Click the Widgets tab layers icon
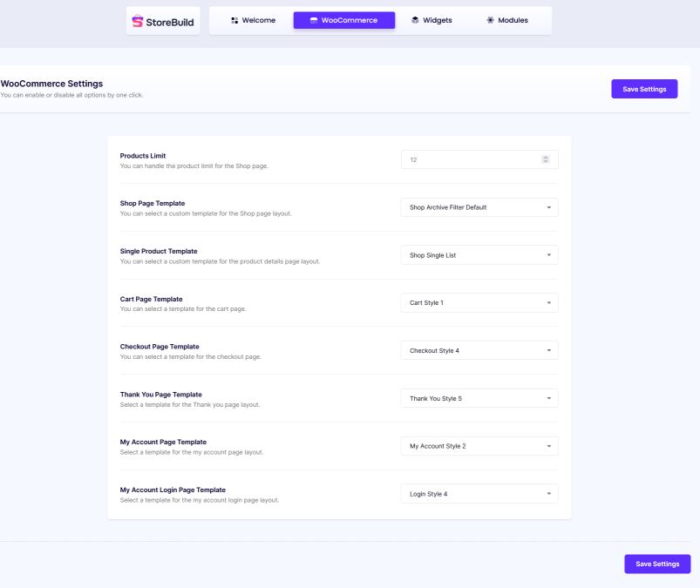This screenshot has height=588, width=700. 415,20
